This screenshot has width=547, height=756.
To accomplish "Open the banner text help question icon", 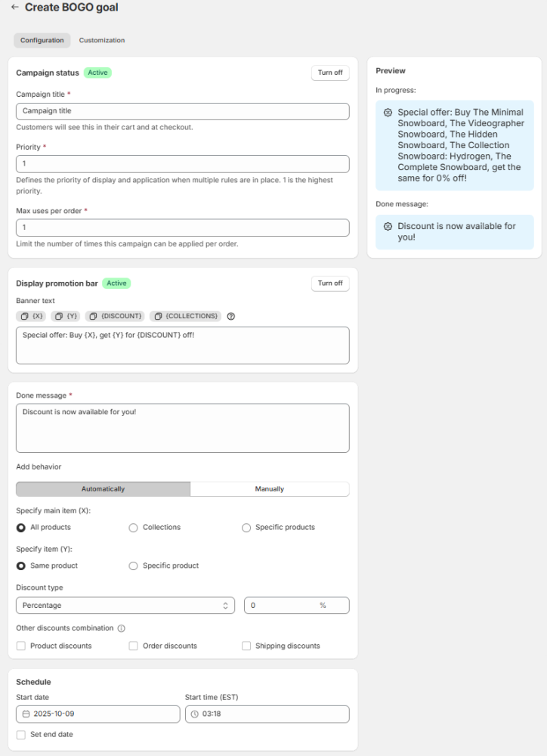I will (x=231, y=316).
